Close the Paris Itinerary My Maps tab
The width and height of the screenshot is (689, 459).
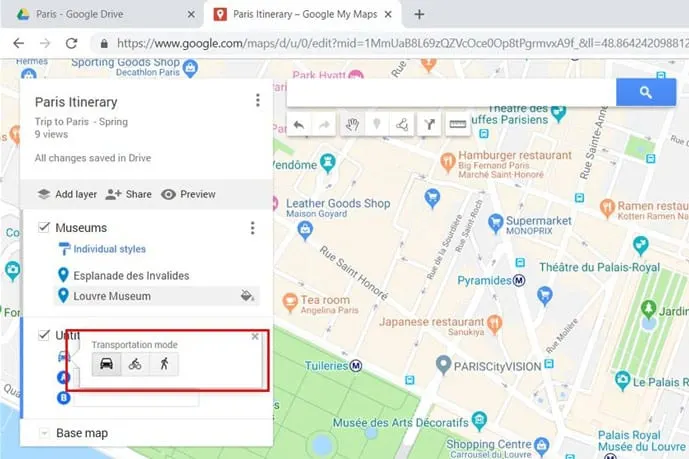(x=388, y=14)
